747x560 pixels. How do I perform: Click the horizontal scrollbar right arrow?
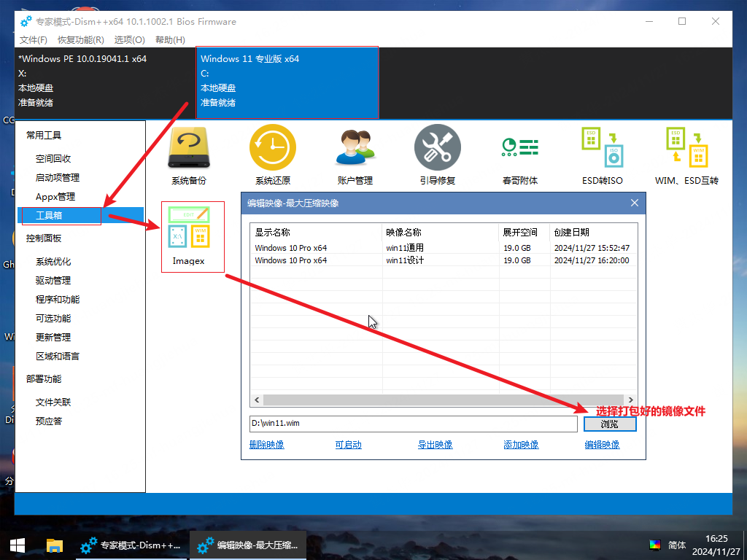[631, 400]
